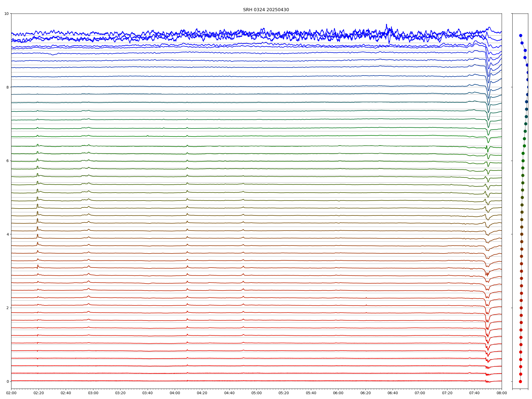Click the y-axis label 6
The height and width of the screenshot is (399, 532).
[7, 161]
